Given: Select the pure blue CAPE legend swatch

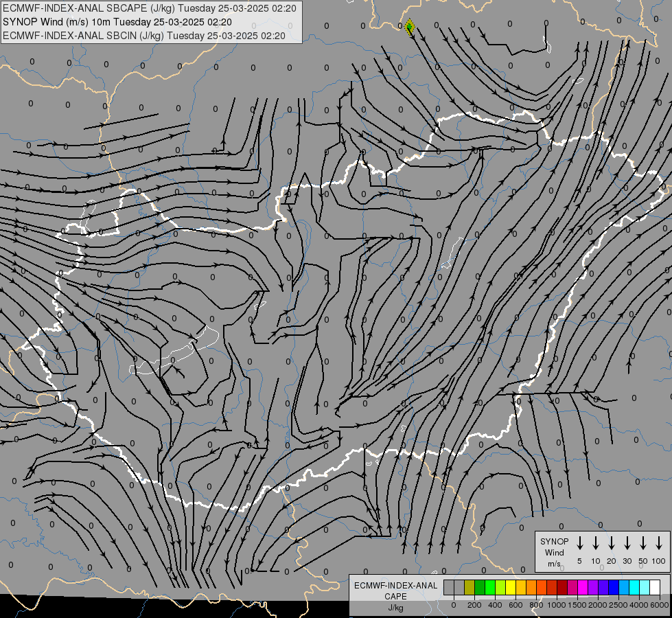Looking at the screenshot, I should point(614,587).
